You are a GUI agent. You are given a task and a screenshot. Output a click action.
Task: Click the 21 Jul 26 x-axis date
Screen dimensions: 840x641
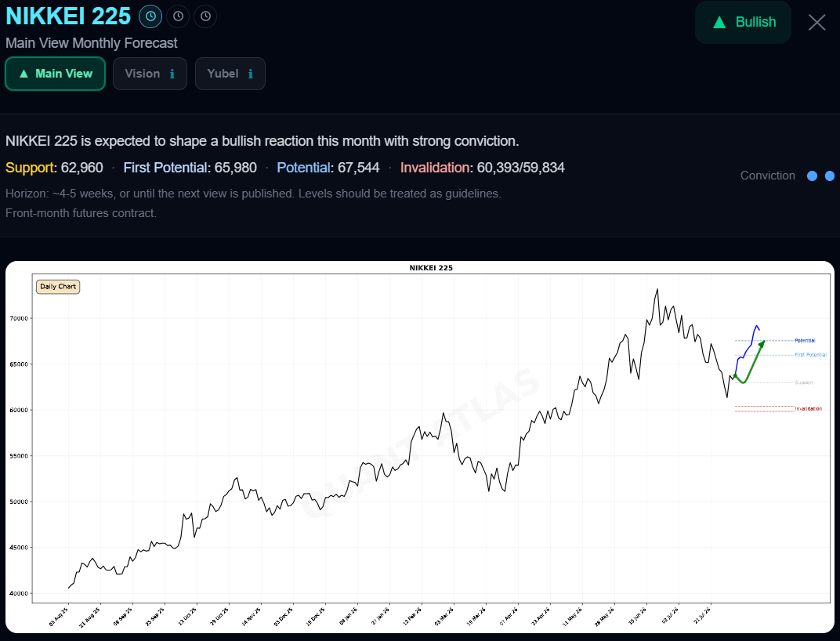701,617
